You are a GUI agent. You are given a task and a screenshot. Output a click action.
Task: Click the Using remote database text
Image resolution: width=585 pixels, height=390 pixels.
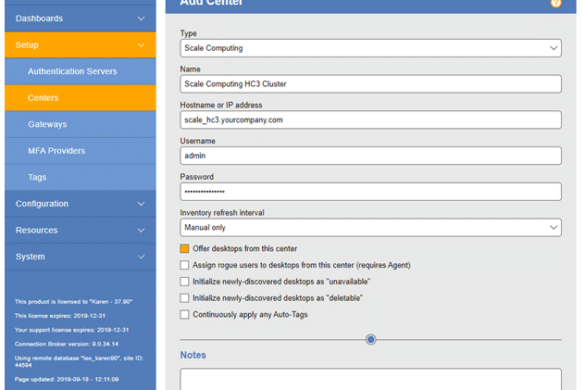(79, 361)
